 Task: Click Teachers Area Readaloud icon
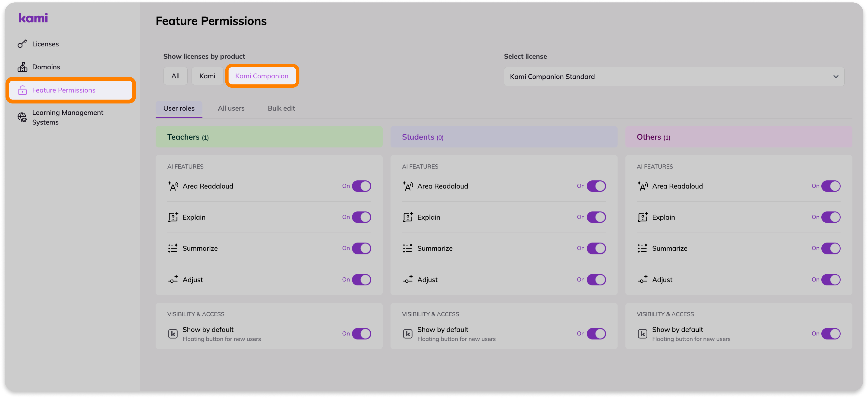point(173,186)
